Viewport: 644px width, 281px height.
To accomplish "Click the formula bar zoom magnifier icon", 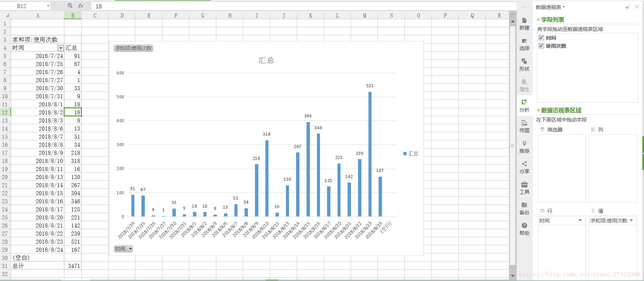I will point(70,6).
